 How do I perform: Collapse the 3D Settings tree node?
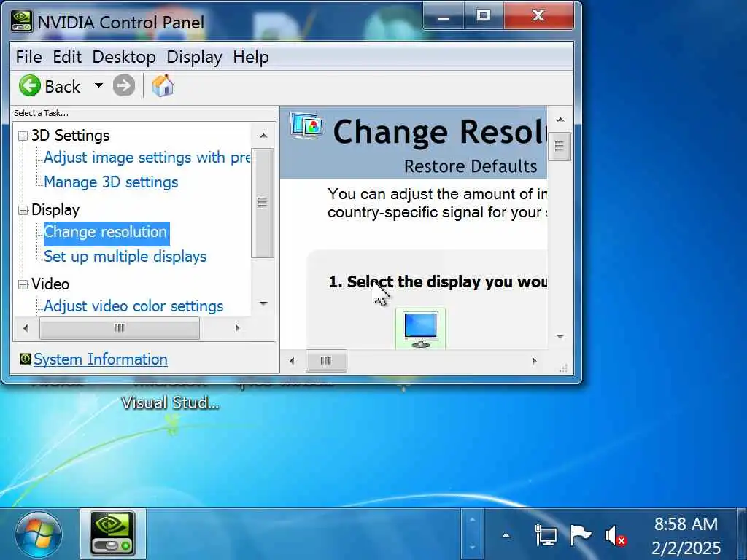(23, 136)
